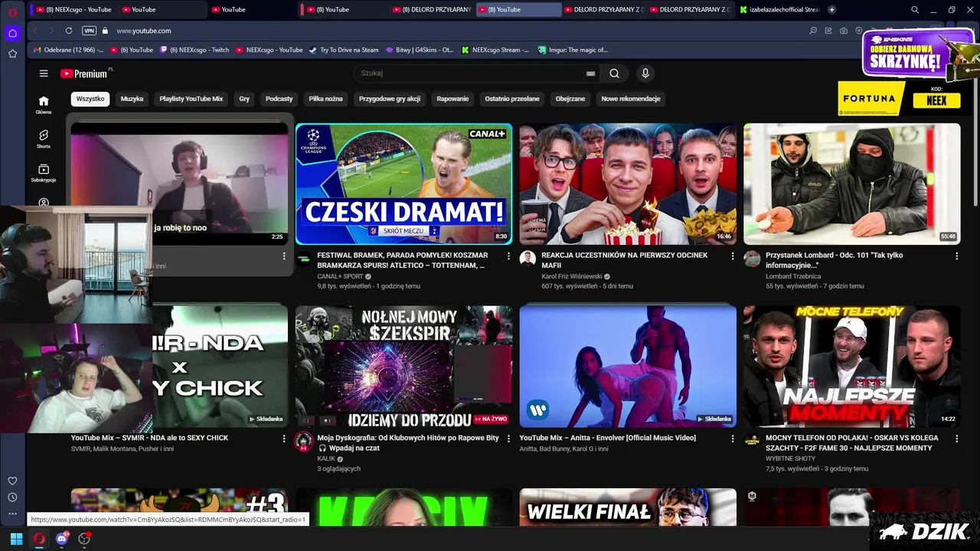
Task: Open Discord from the taskbar
Action: 62,539
